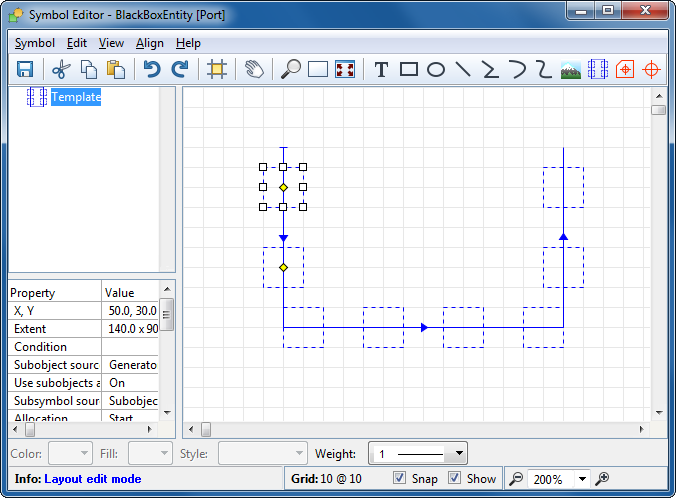The image size is (676, 498).
Task: Click the zoom in magnifier button
Action: 603,479
